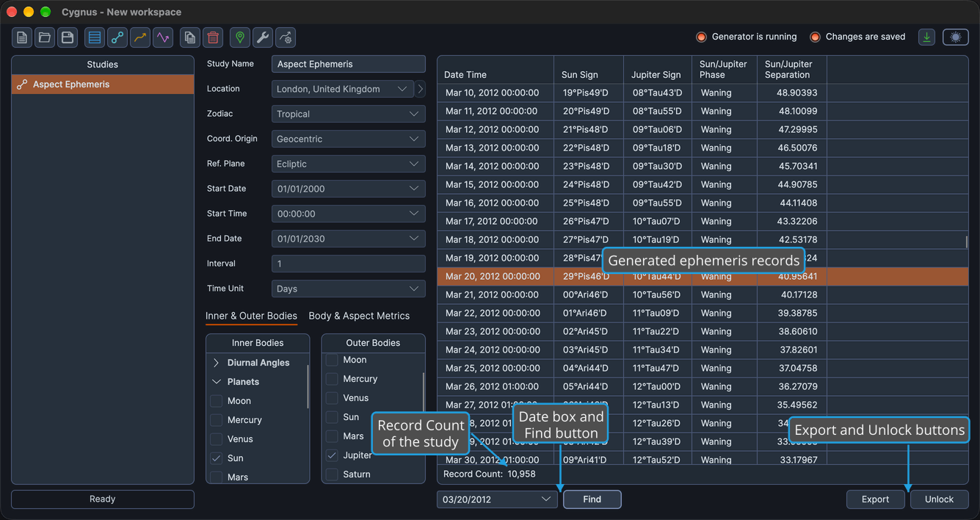Toggle Sun in Outer Bodies
Screen dimensions: 980x520
[332, 417]
